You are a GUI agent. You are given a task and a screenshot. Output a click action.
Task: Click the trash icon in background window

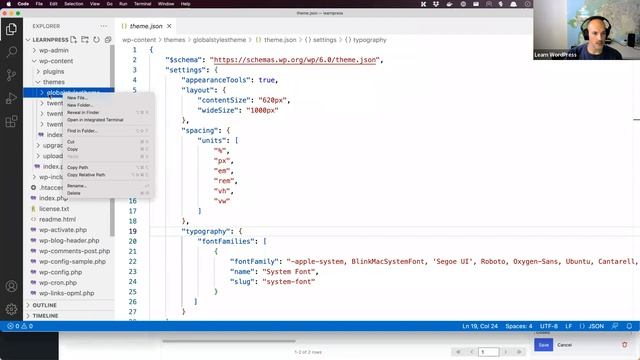pos(624,345)
